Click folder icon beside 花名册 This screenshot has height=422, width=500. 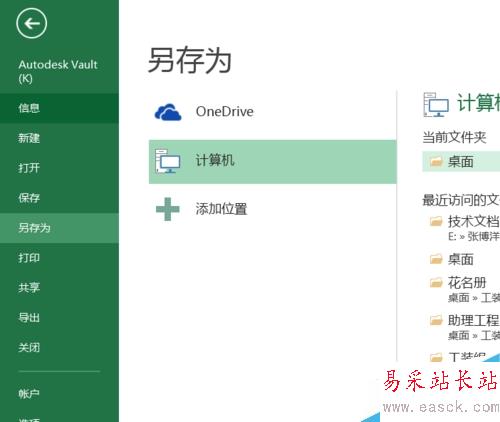[436, 283]
